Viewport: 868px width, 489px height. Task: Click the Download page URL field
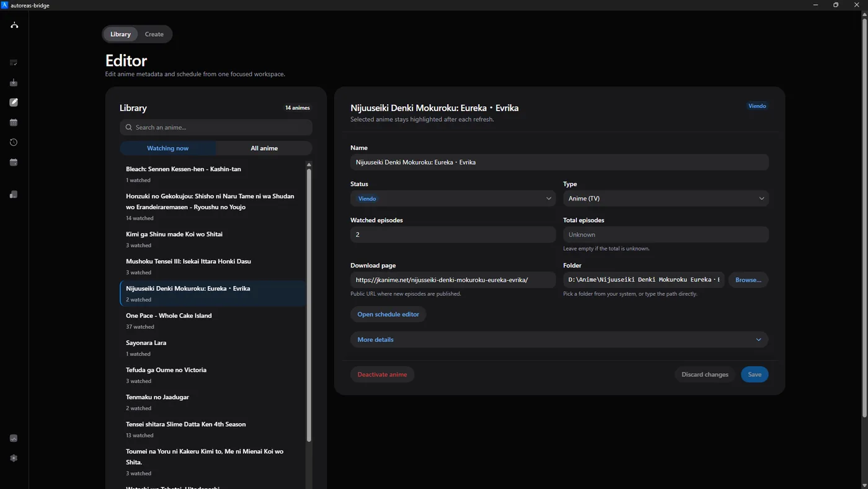[453, 280]
